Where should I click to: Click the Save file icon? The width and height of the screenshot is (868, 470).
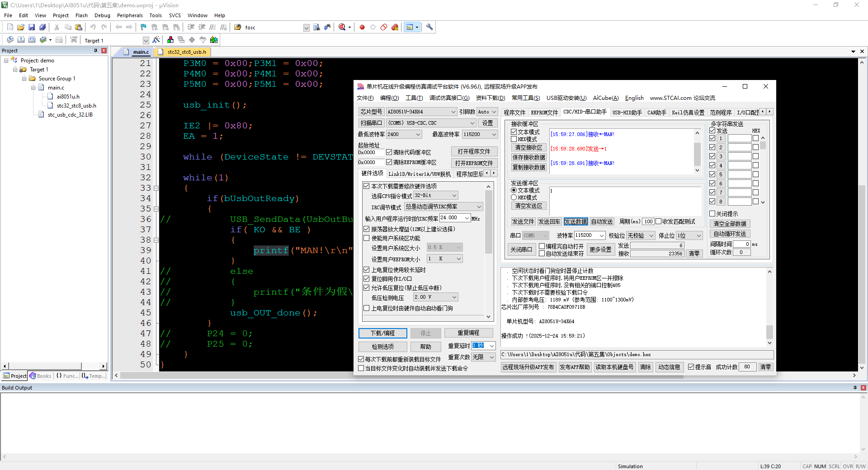32,28
